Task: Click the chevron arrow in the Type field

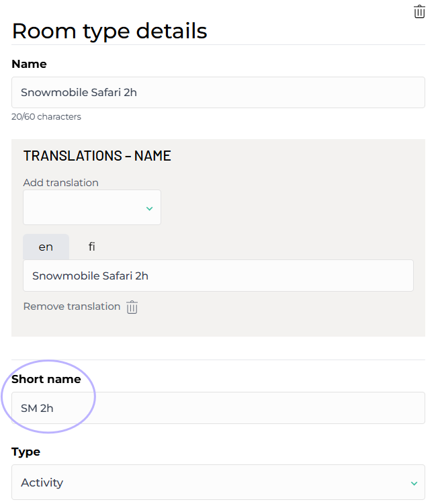Action: click(x=414, y=483)
